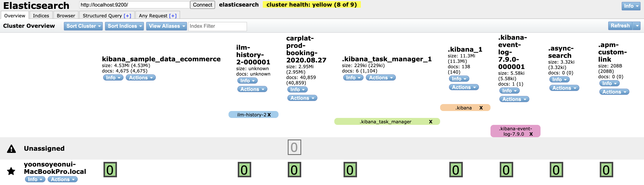Open the Sort Indices dropdown
Image resolution: width=644 pixels, height=185 pixels.
click(124, 26)
